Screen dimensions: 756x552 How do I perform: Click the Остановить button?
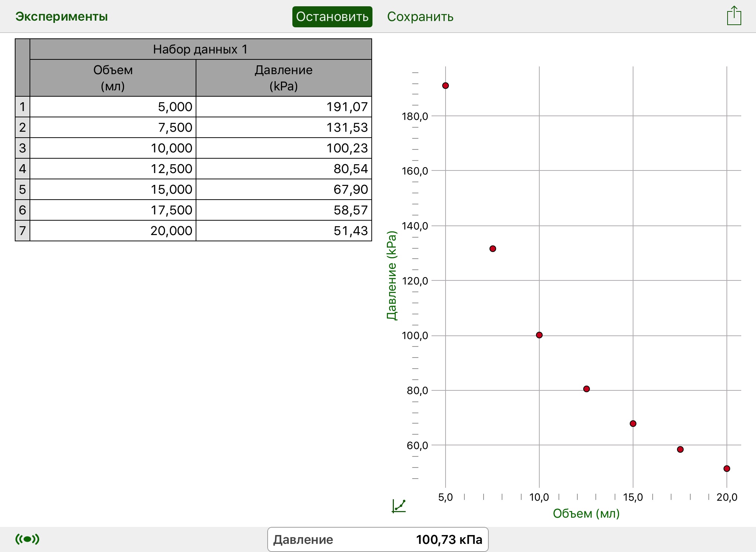[x=332, y=17]
